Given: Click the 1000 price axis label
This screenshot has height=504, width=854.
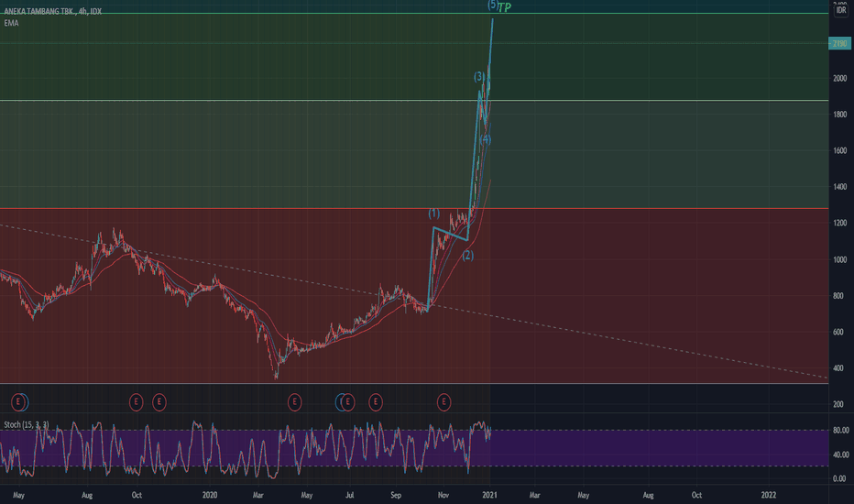Looking at the screenshot, I should click(840, 260).
